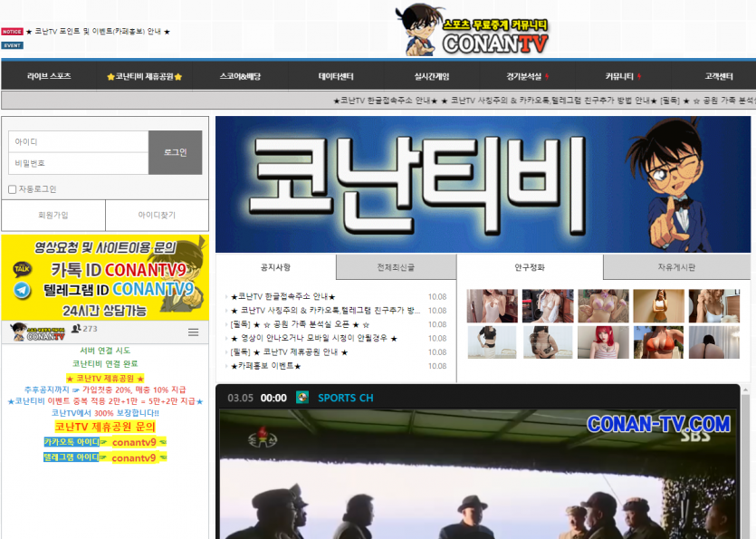Click the chat line 코난티비 연결 완료
The height and width of the screenshot is (539, 756).
(105, 363)
